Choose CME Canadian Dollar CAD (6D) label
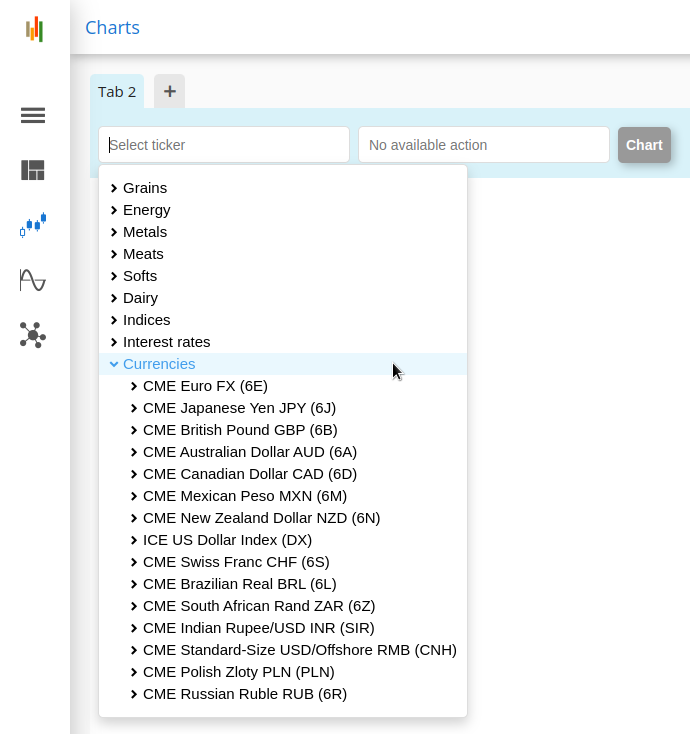Screen dimensions: 690x734 (250, 474)
